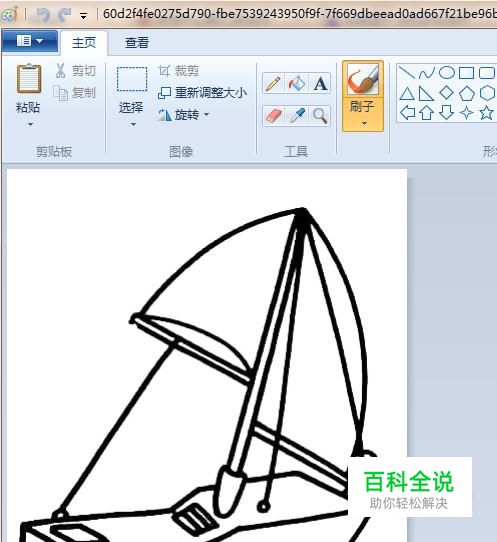
Task: Select the Right triangle shape
Action: [426, 93]
